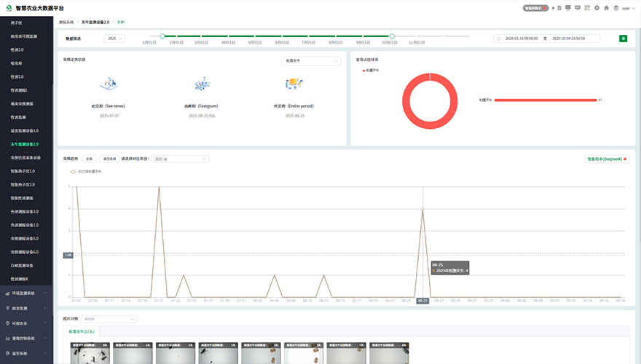
Task: Open the QR code icon in header
Action: (587, 8)
